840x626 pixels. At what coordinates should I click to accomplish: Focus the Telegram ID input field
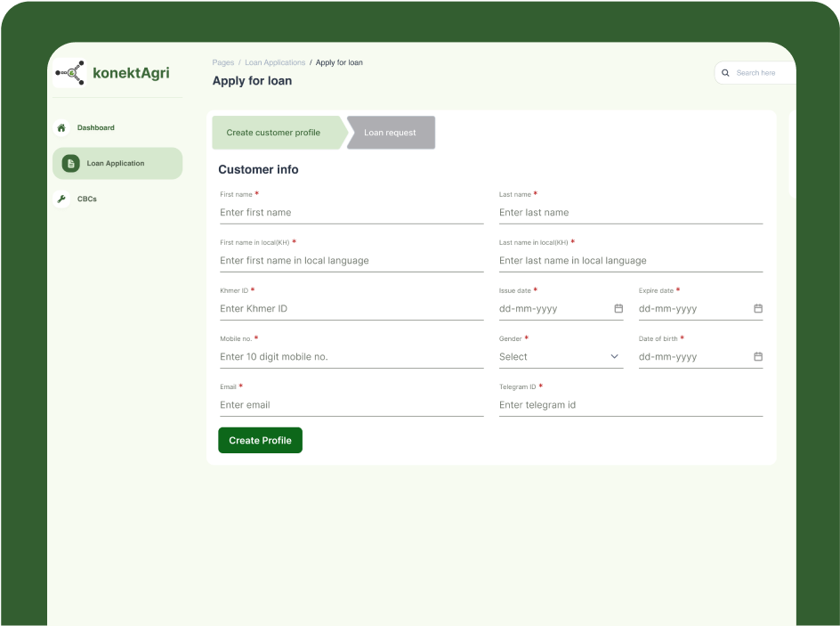(631, 405)
